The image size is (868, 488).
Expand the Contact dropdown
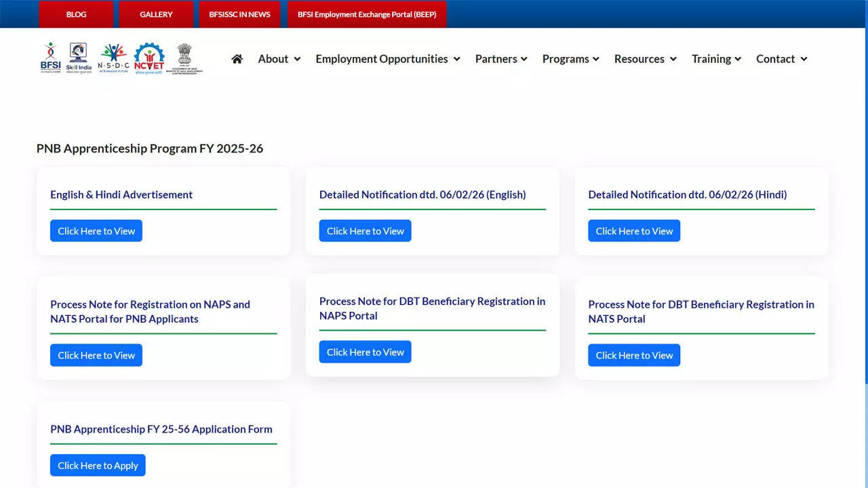coord(776,59)
